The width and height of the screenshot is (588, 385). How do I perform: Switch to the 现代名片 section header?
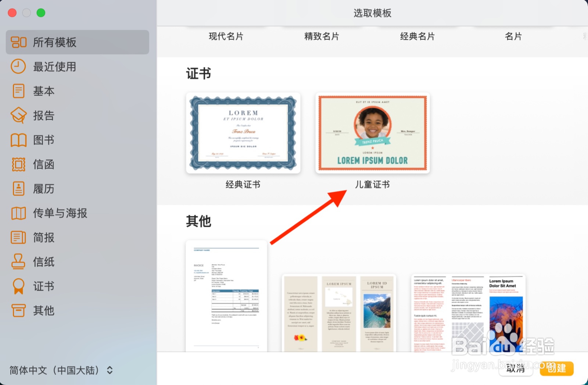click(x=226, y=36)
